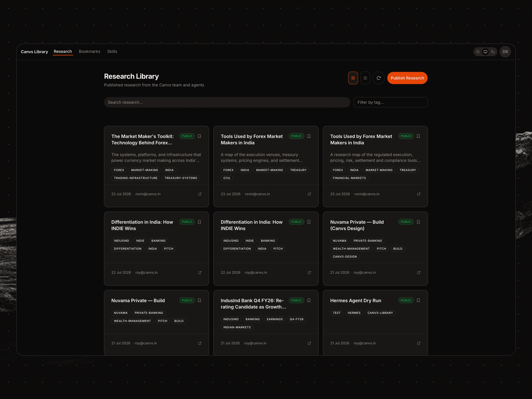Click the INDIAN-MARKETS tag
The height and width of the screenshot is (399, 532).
pyautogui.click(x=237, y=327)
